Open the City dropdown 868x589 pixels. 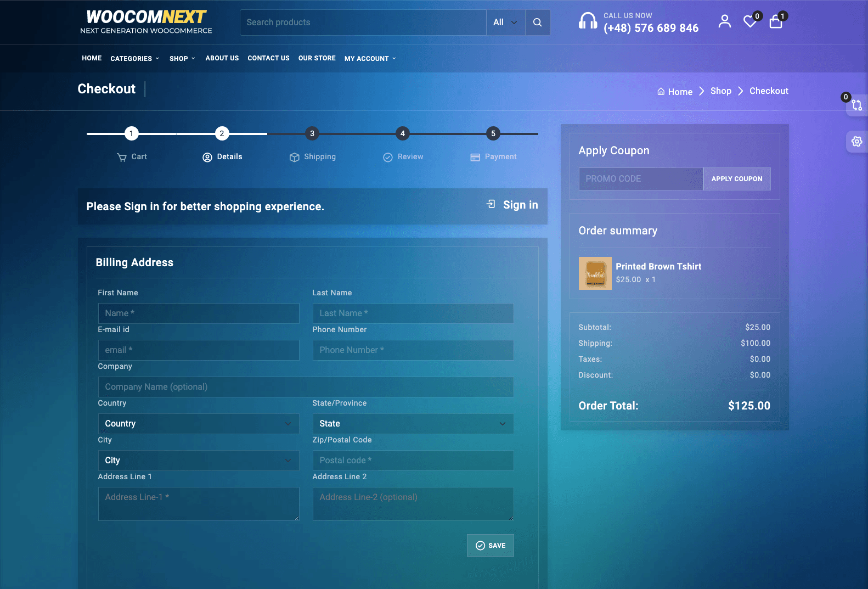199,461
